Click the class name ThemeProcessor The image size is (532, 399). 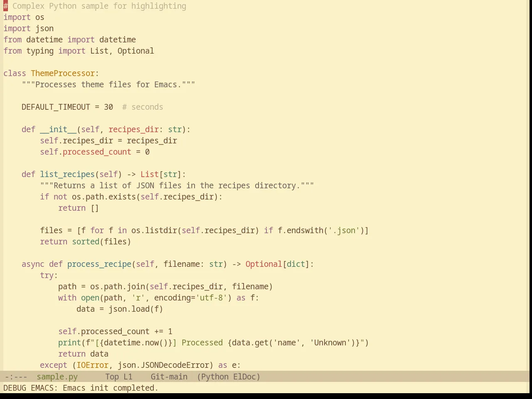point(63,73)
